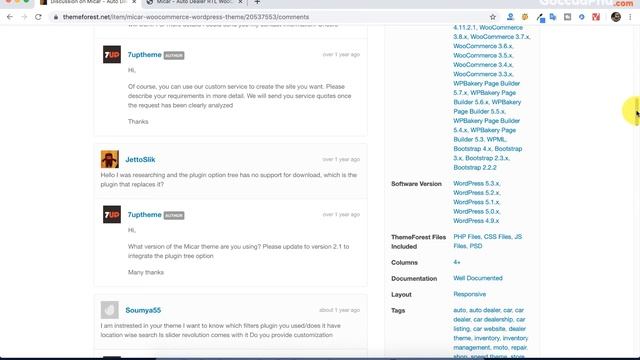Open the 'repair' tag link
The width and height of the screenshot is (640, 360).
pos(519,348)
